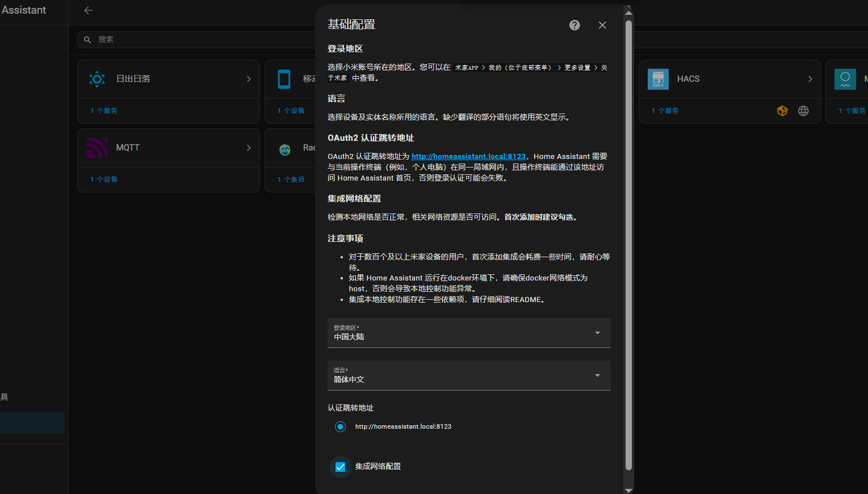Viewport: 868px width, 494px height.
Task: Expand the MQTT card chevron
Action: tap(249, 148)
